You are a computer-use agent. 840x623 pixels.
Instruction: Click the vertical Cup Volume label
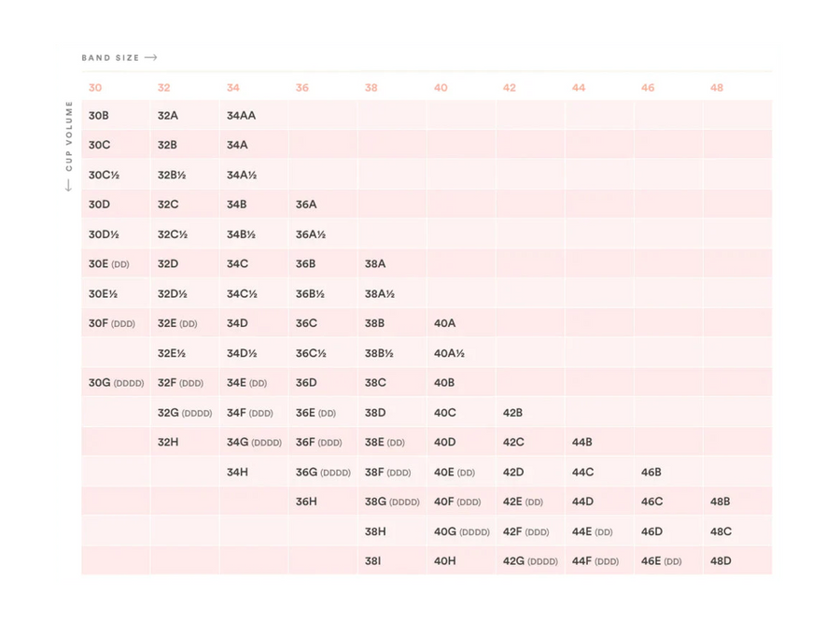tap(68, 135)
